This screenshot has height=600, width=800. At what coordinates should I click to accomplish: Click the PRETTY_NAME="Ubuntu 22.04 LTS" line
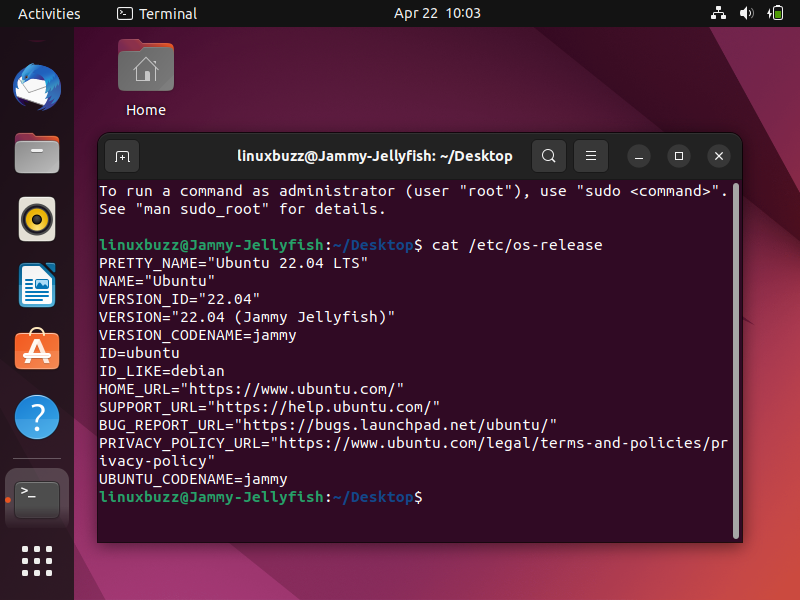point(233,263)
